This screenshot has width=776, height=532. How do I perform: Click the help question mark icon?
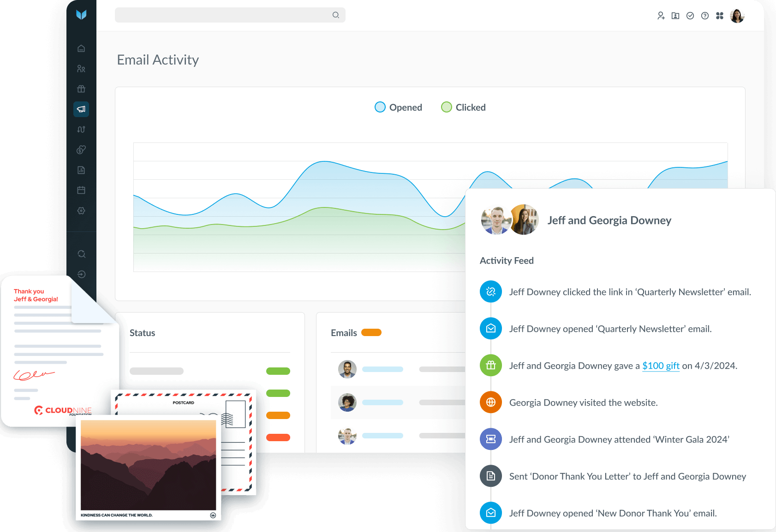coord(704,16)
